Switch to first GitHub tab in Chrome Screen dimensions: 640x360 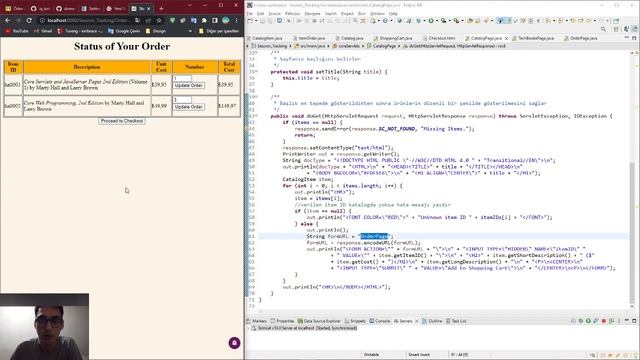click(x=40, y=8)
